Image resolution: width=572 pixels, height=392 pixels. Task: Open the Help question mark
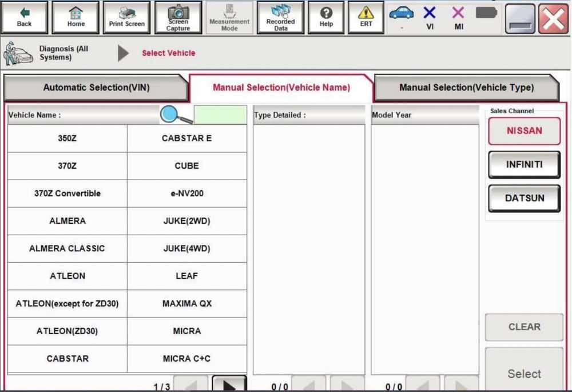coord(326,18)
